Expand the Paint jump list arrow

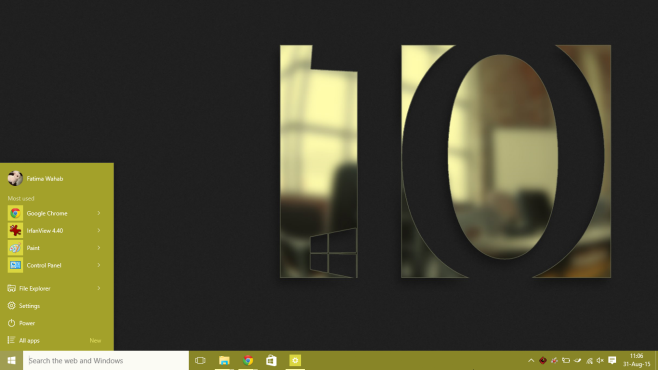99,248
